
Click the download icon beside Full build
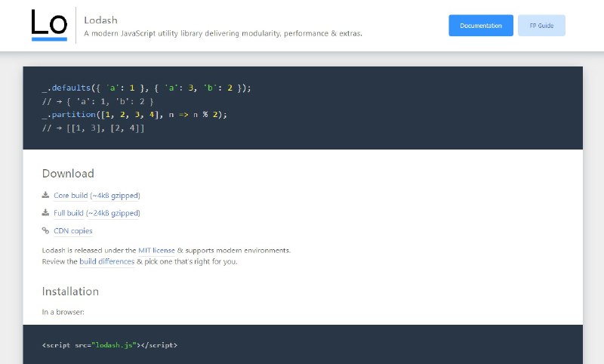pyautogui.click(x=45, y=213)
